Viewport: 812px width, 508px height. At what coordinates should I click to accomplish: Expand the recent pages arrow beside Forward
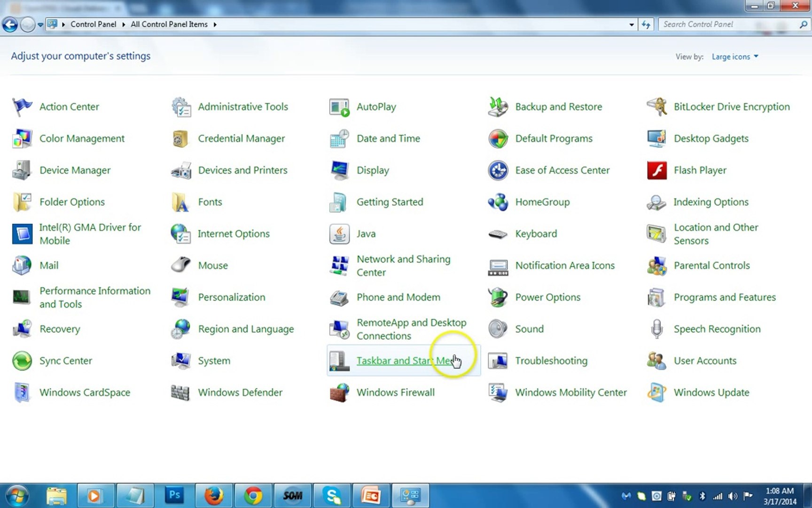(x=40, y=24)
